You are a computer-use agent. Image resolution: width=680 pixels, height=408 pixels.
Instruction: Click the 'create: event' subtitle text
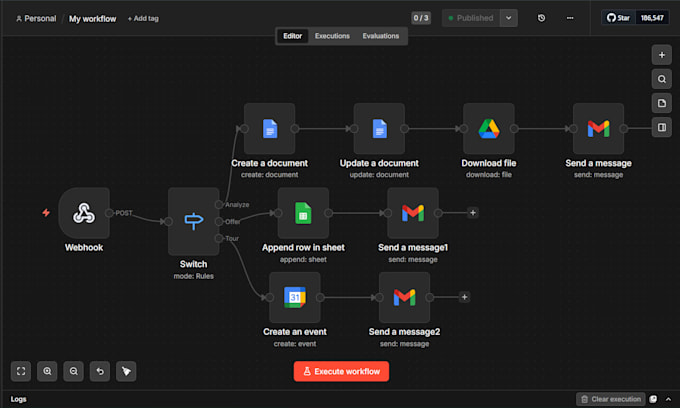295,343
